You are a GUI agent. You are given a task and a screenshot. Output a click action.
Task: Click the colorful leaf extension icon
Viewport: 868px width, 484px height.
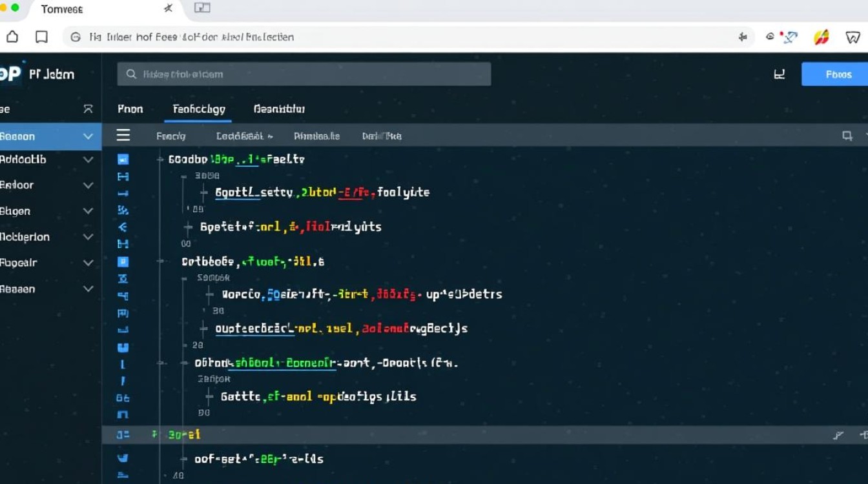(x=821, y=37)
